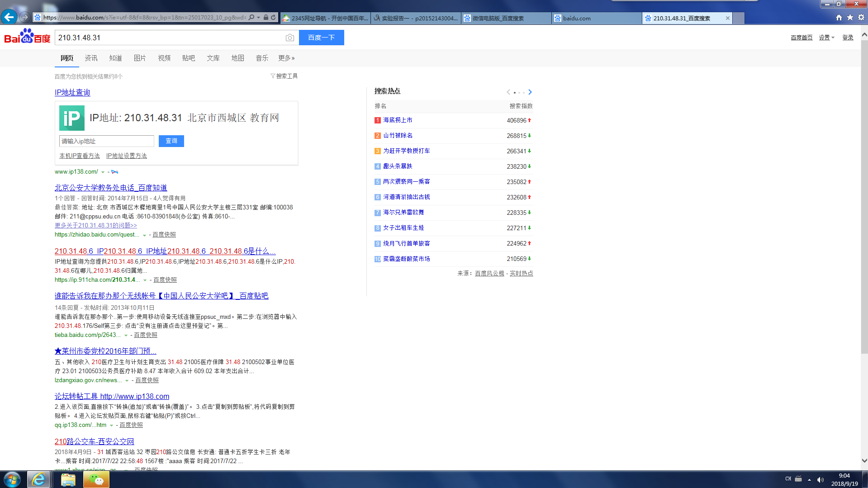The width and height of the screenshot is (868, 488).
Task: Open the IP地址查询 result link
Action: click(72, 92)
